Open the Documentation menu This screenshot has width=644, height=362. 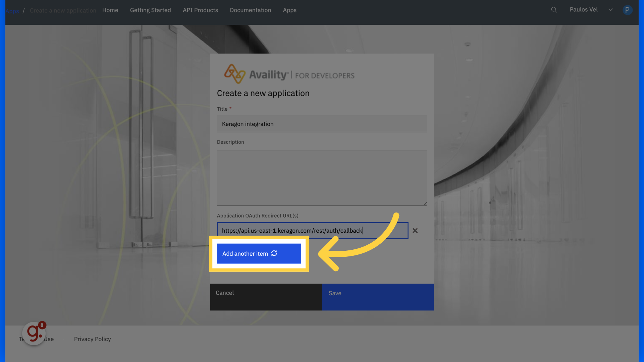click(x=250, y=10)
